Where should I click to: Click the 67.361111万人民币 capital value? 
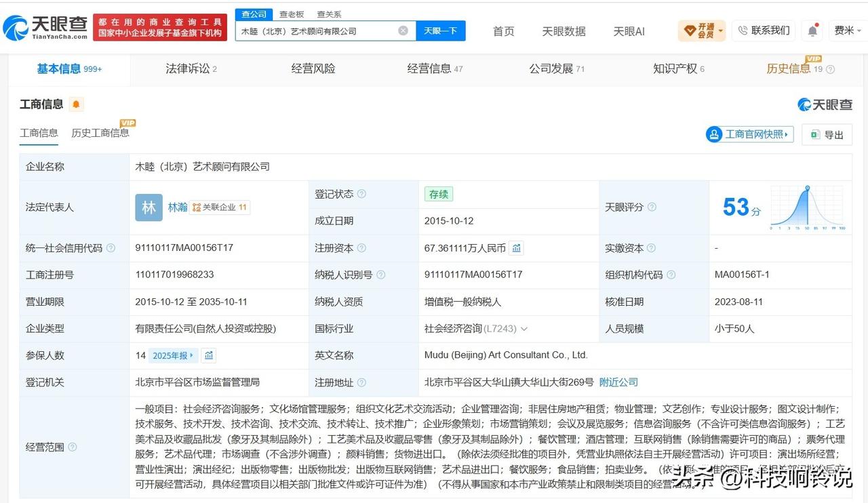pos(465,248)
